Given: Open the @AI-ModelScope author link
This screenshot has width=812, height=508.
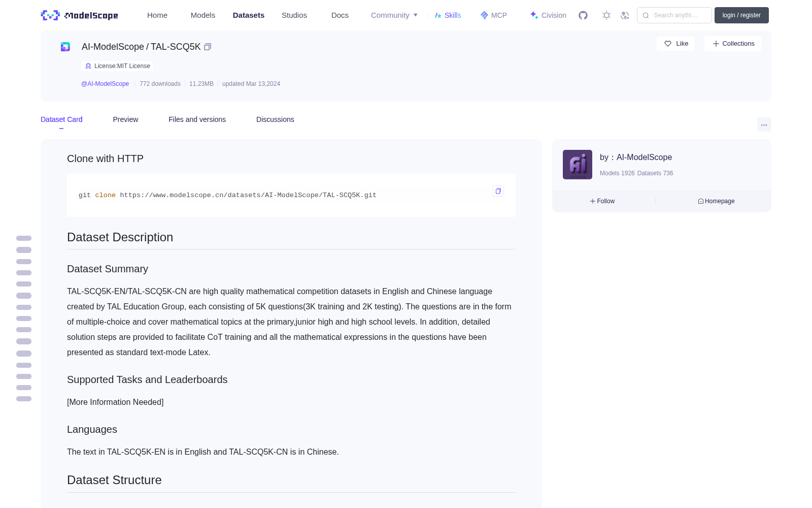Looking at the screenshot, I should 105,84.
